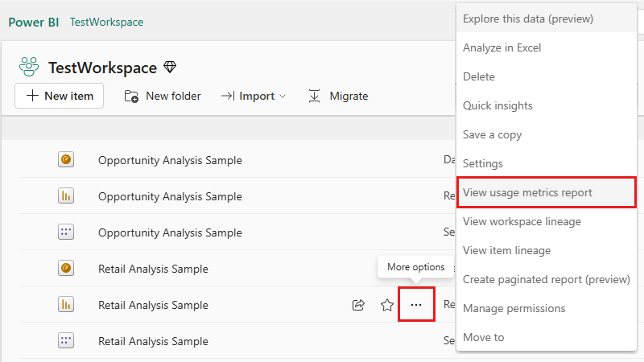Open the TestWorkspace breadcrumb link
644x362 pixels.
106,22
